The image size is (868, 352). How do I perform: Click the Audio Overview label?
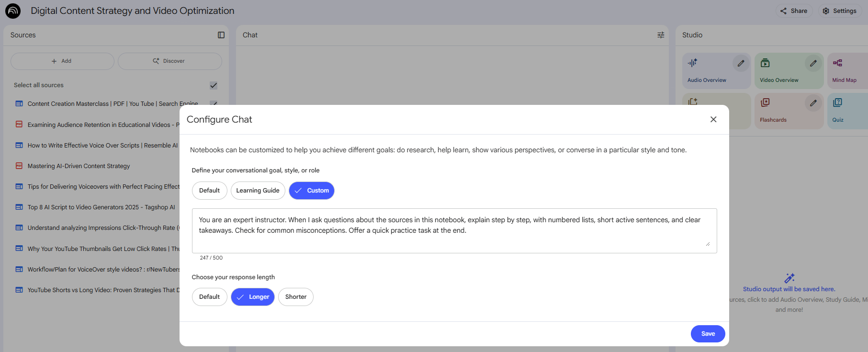pyautogui.click(x=707, y=80)
